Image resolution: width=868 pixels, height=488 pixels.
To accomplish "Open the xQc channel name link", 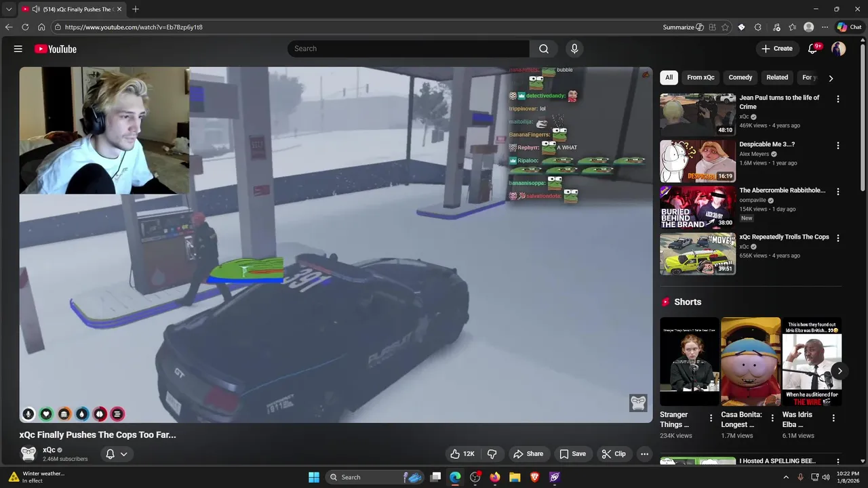I will click(49, 450).
